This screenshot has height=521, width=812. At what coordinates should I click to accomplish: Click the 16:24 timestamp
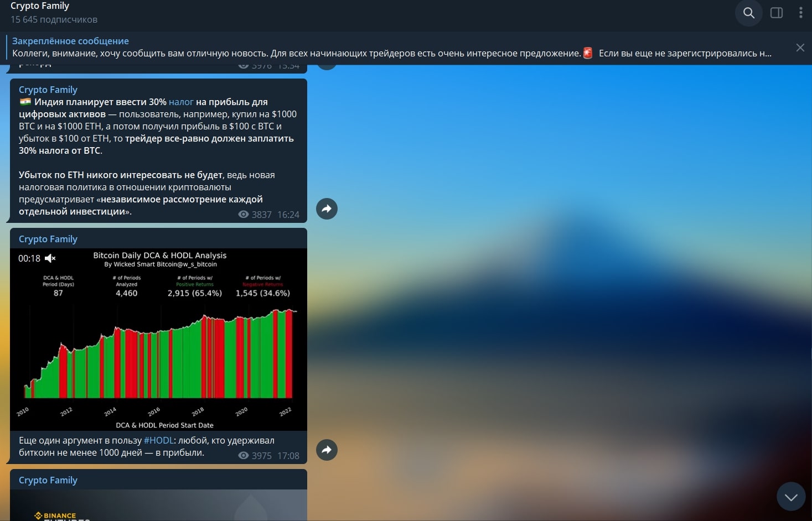288,215
